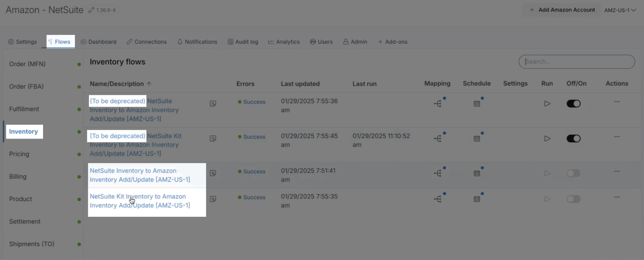Open NetSuite Kit Inventory to Amazon link
This screenshot has height=260, width=644.
click(140, 201)
